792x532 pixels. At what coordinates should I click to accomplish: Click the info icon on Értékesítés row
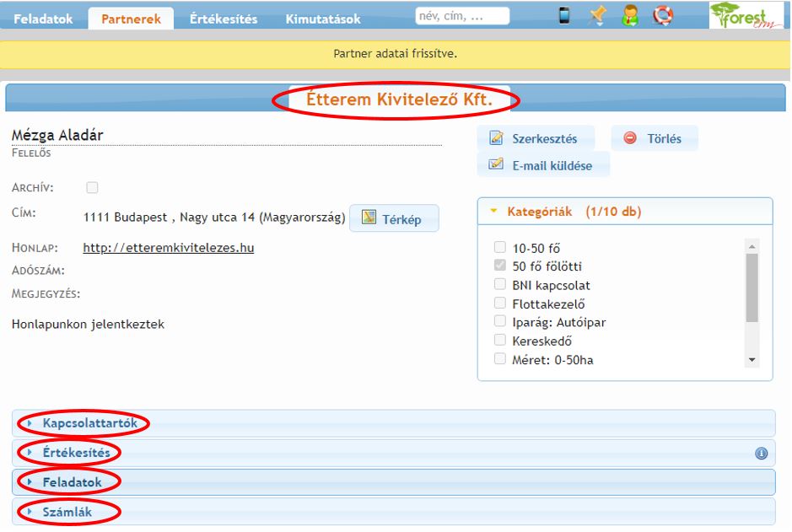coord(761,454)
